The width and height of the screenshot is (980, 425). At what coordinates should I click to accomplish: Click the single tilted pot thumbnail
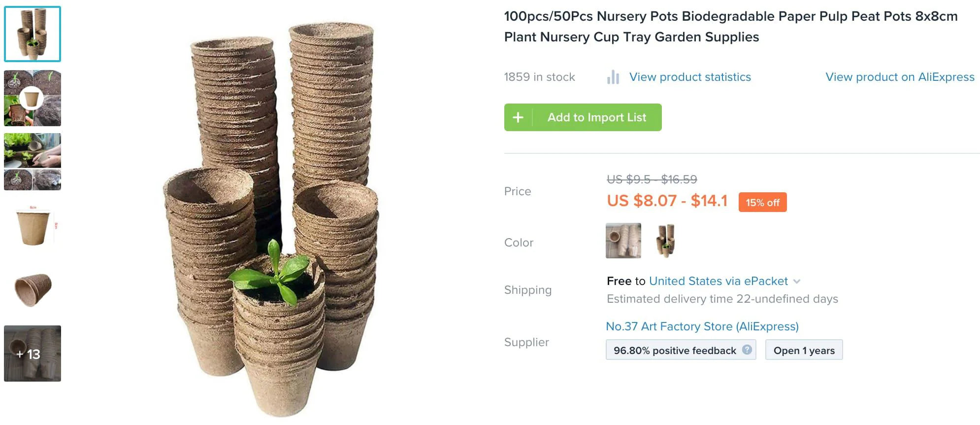(33, 288)
